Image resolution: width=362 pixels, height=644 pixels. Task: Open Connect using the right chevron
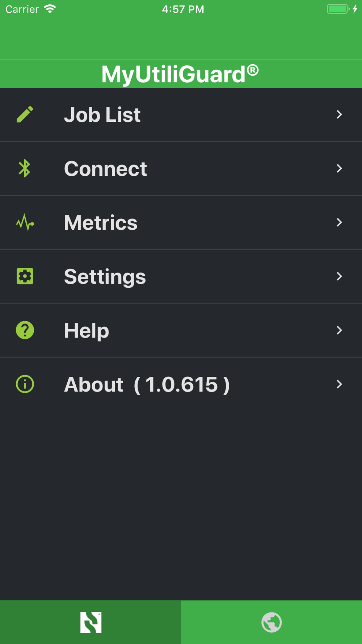point(339,168)
